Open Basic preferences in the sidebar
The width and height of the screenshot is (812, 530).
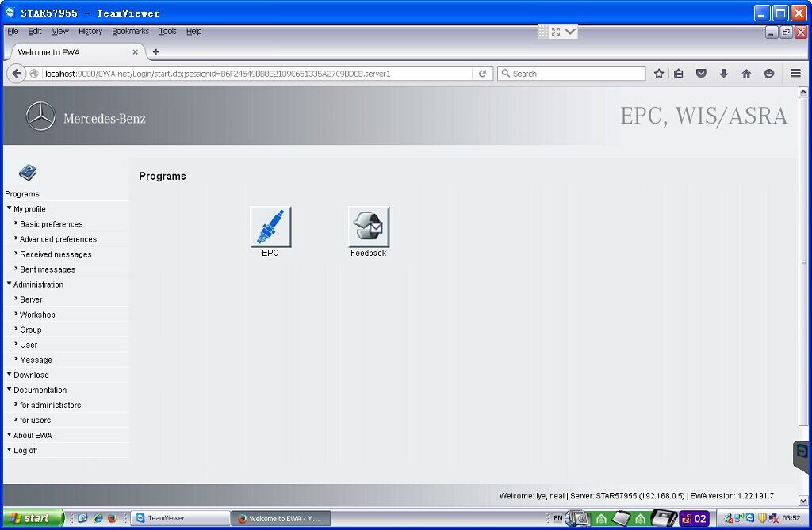52,223
